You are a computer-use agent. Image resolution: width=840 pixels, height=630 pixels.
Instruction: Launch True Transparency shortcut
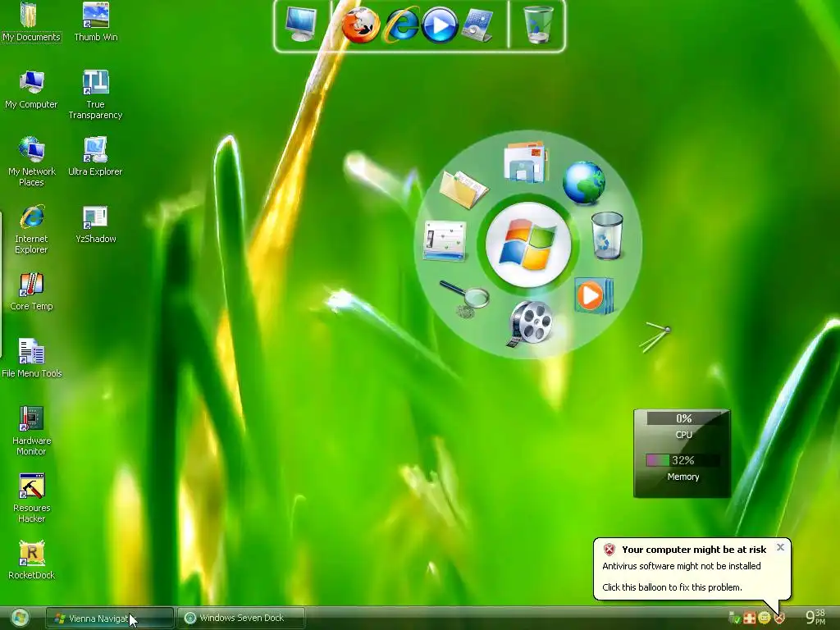(x=95, y=95)
